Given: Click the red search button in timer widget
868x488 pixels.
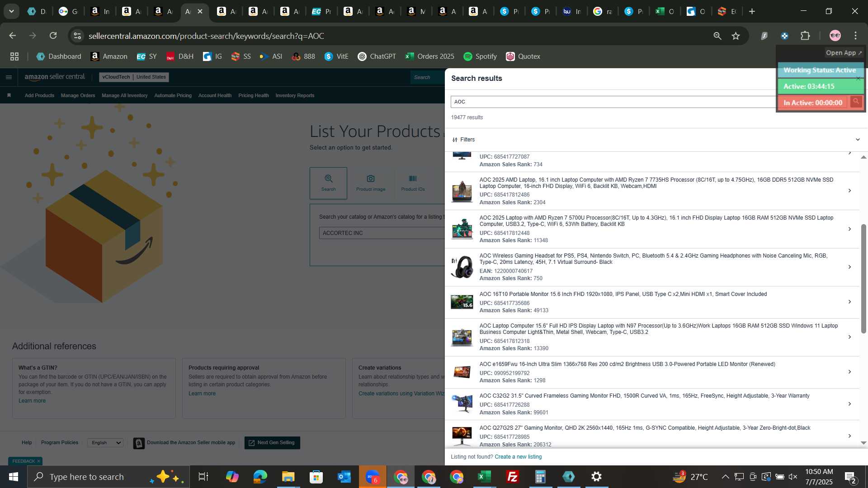Looking at the screenshot, I should coord(856,102).
